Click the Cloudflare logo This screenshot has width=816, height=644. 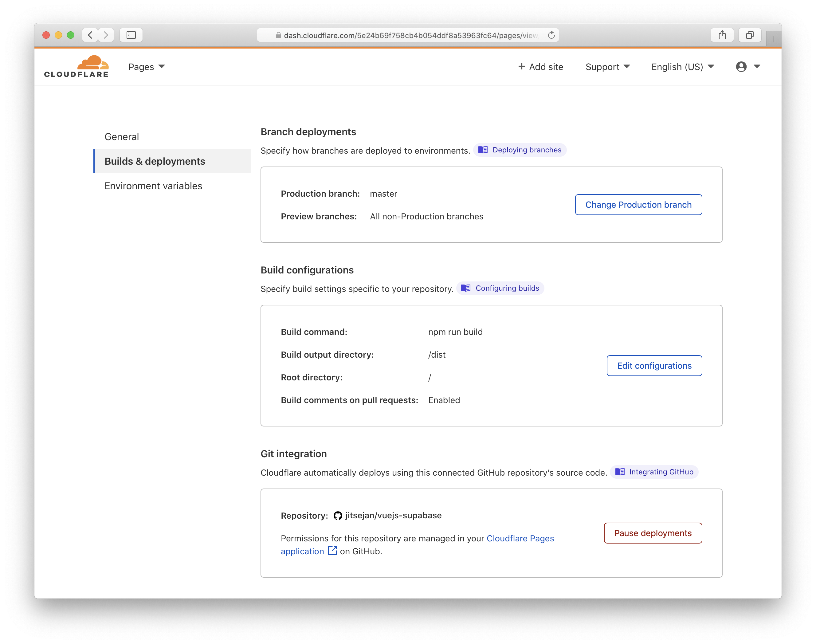click(x=76, y=66)
